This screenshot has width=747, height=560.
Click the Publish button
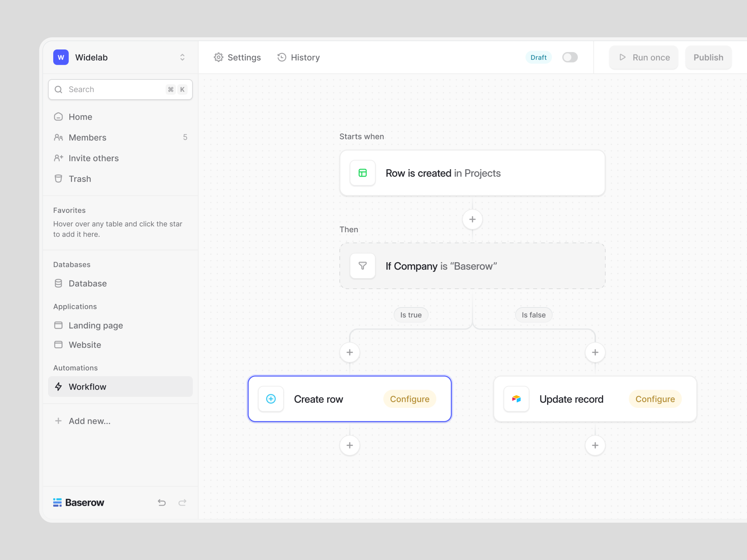pos(708,57)
